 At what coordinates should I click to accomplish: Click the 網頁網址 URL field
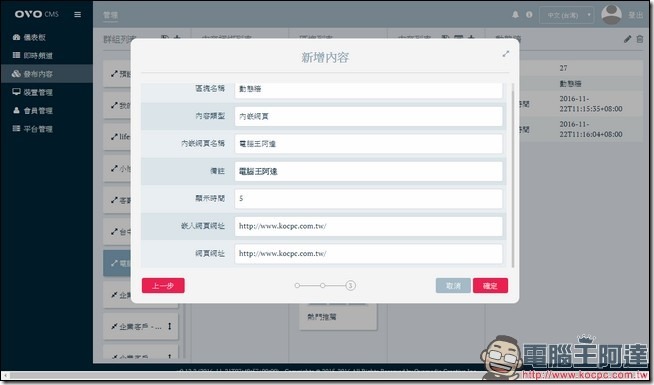(x=368, y=254)
